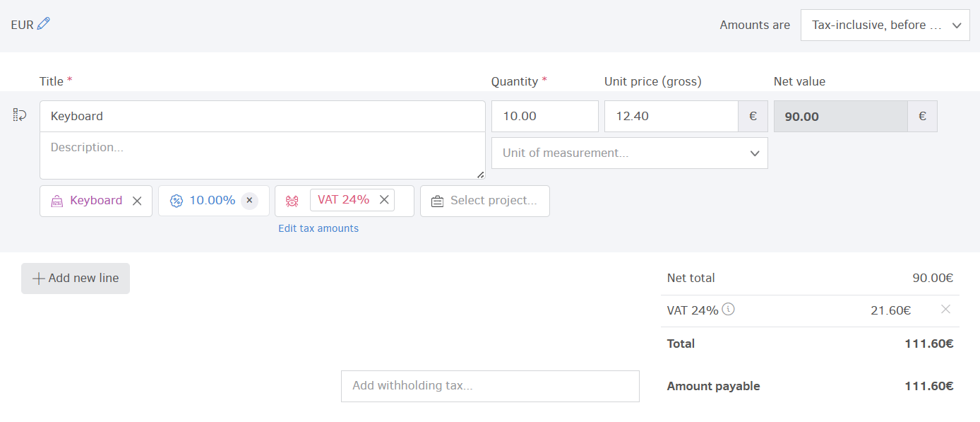Viewport: 980px width, 422px height.
Task: Open the Tax-inclusive amounts dropdown
Action: point(885,25)
